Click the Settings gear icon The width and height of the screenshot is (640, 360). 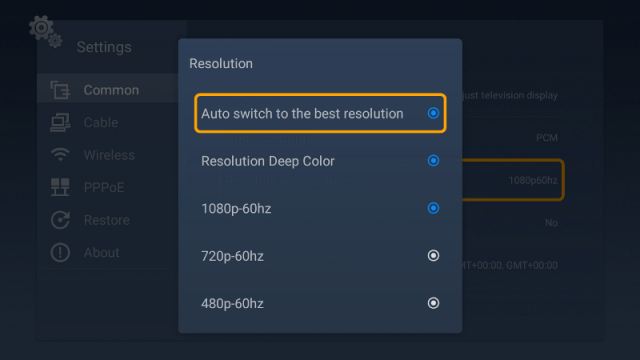click(45, 31)
